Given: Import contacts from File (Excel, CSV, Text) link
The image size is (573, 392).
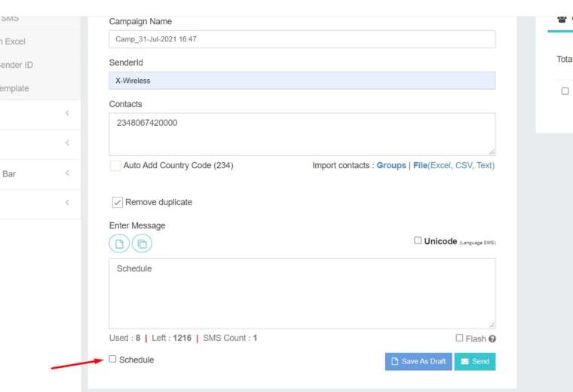Looking at the screenshot, I should tap(454, 166).
